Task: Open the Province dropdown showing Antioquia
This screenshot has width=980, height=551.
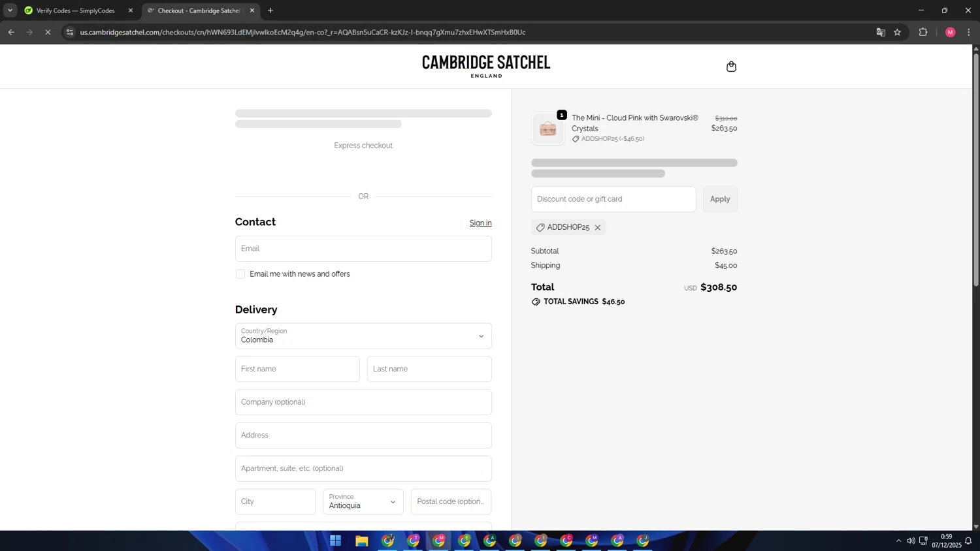Action: [363, 501]
